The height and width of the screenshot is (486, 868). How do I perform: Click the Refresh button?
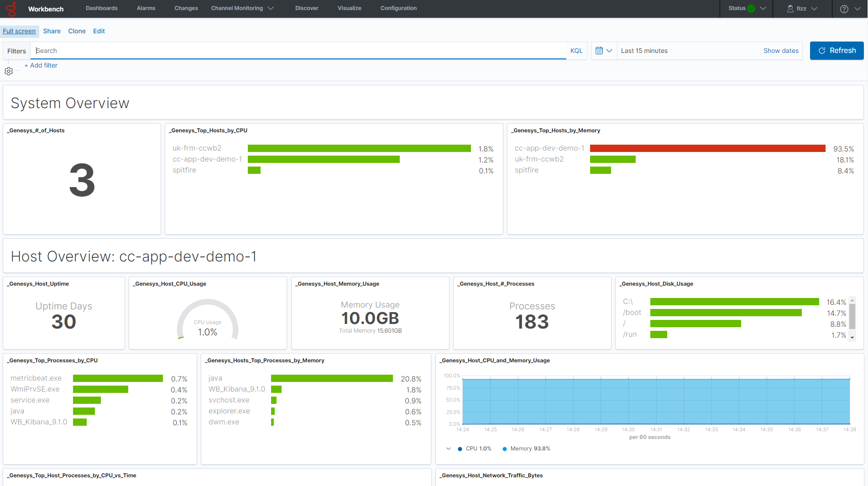[837, 51]
